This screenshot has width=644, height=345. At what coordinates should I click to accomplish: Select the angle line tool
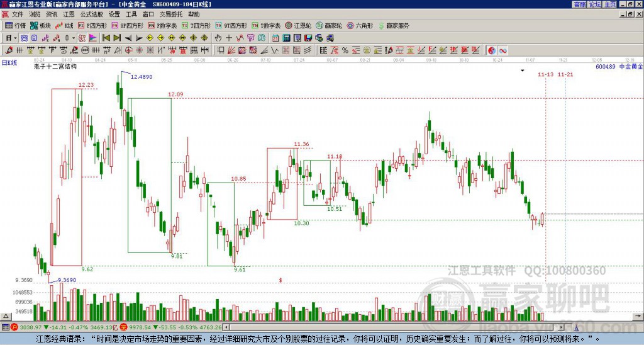[264, 50]
